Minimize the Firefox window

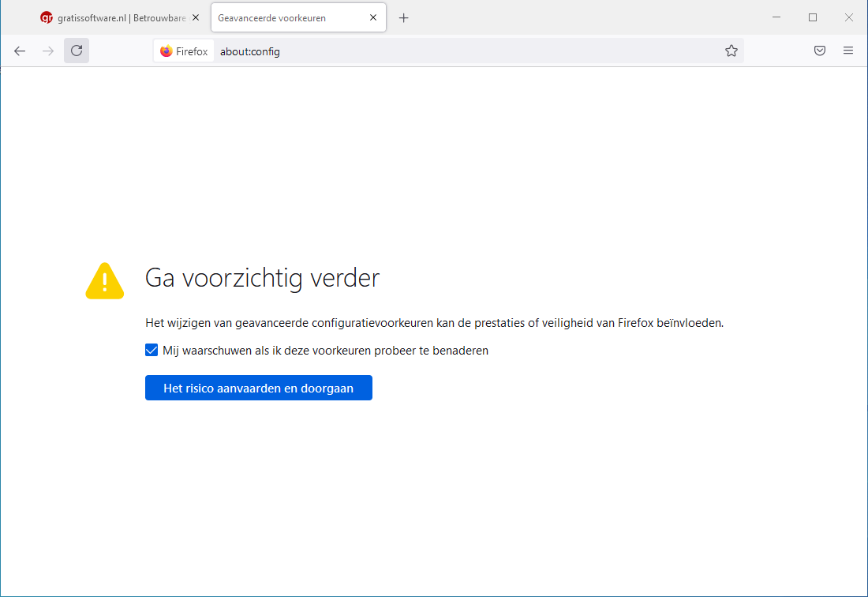[776, 17]
